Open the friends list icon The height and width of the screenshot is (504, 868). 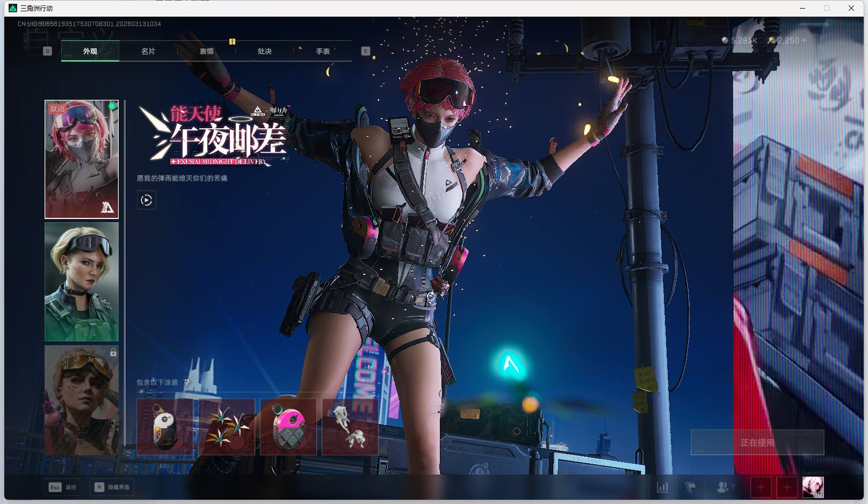coord(723,487)
